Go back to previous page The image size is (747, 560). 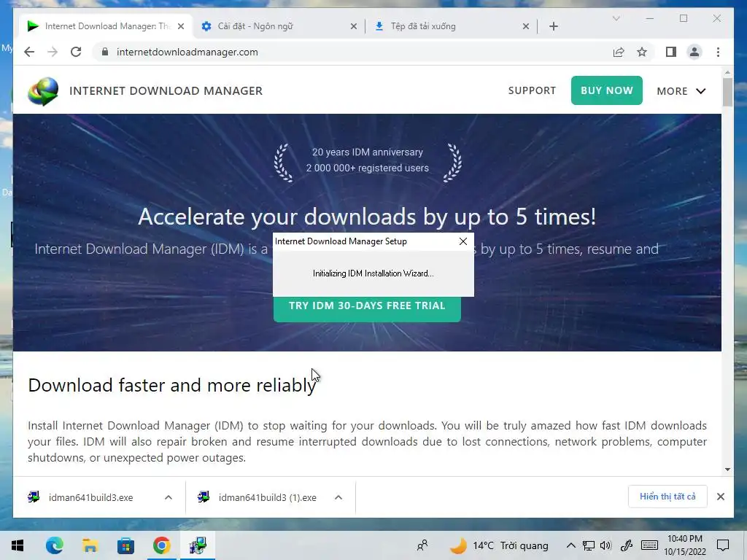pyautogui.click(x=29, y=52)
